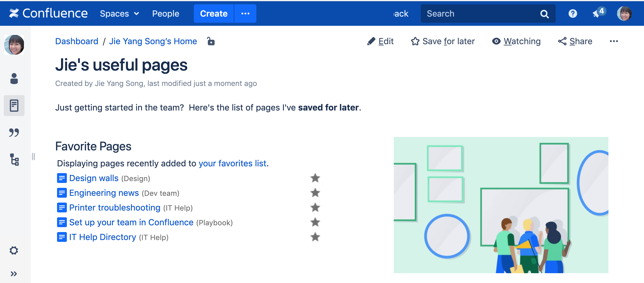Expand the sidebar with double chevron

(14, 274)
